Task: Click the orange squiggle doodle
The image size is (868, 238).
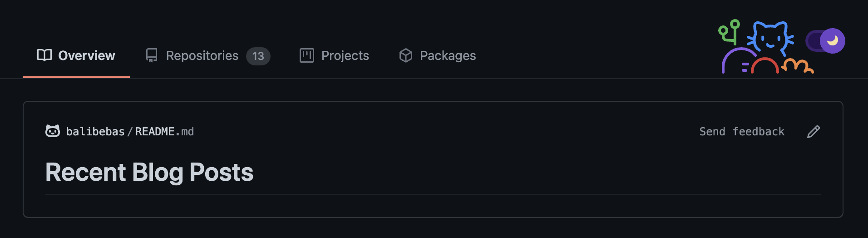Action: coord(797,66)
